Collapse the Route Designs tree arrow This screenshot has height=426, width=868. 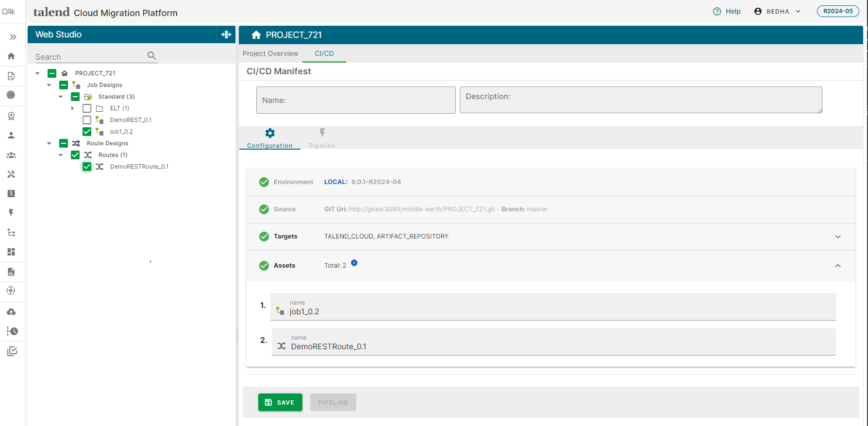click(49, 143)
